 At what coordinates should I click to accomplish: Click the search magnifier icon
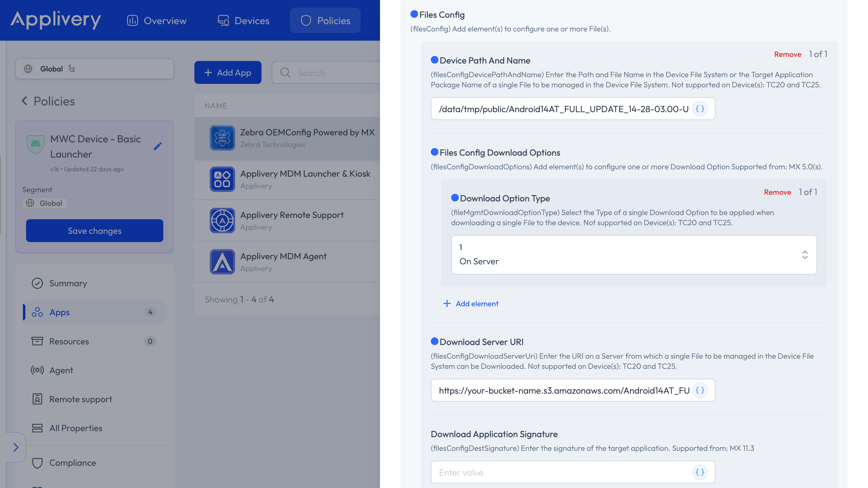point(285,73)
